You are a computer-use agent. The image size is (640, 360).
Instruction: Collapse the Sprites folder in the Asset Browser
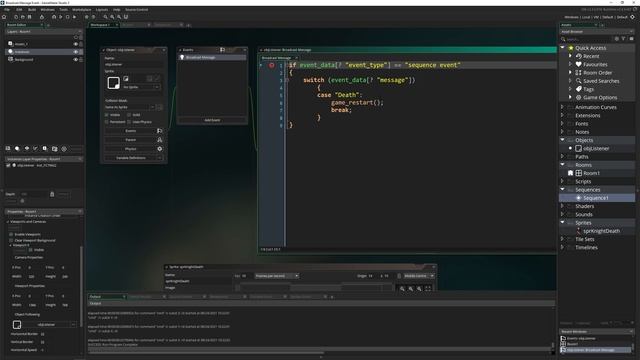point(562,222)
